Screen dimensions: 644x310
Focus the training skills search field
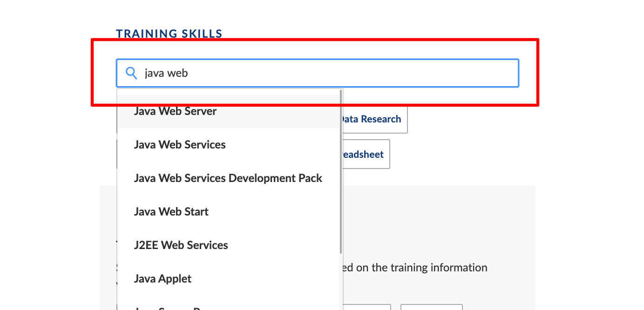point(317,73)
